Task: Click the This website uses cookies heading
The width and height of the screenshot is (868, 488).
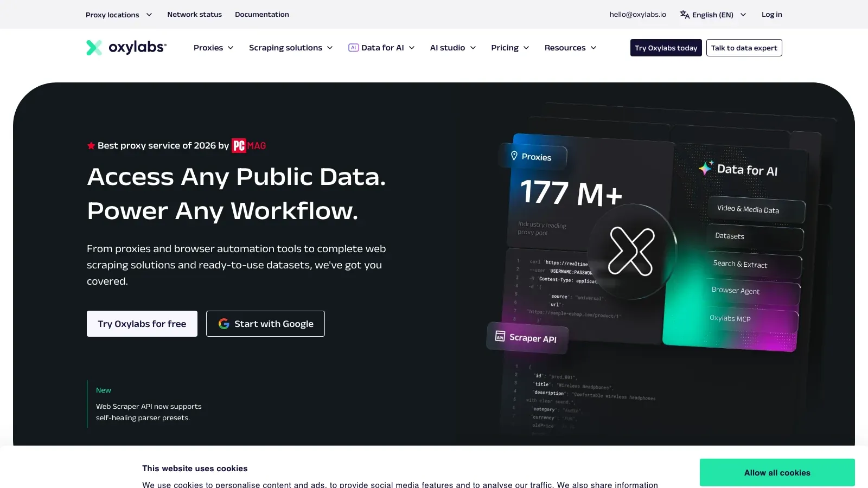Action: (195, 468)
